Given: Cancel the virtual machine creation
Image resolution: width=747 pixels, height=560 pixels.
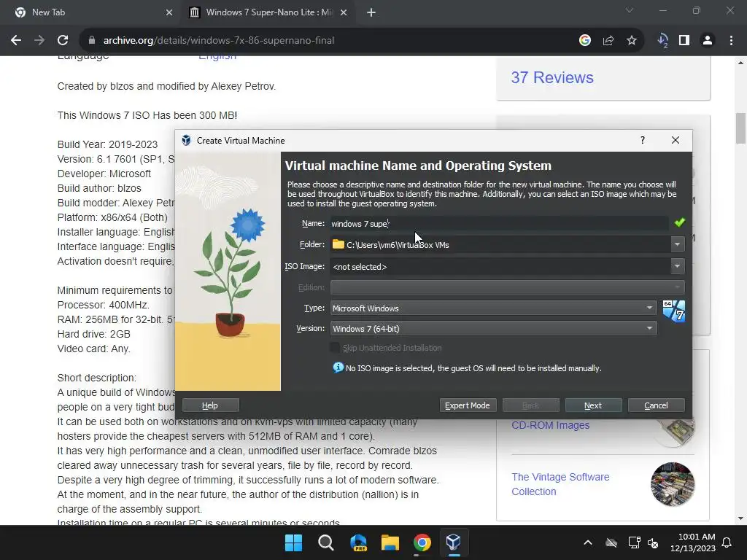Looking at the screenshot, I should (656, 405).
